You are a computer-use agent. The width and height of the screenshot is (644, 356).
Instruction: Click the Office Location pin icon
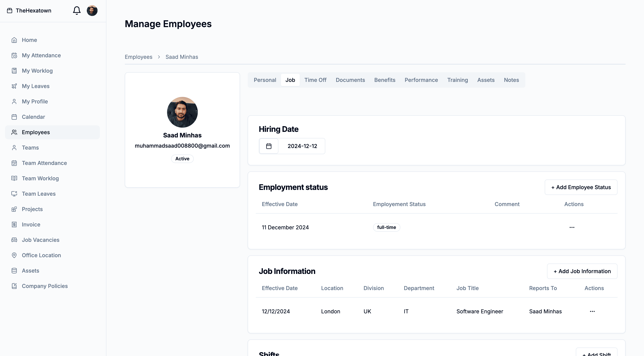tap(14, 255)
